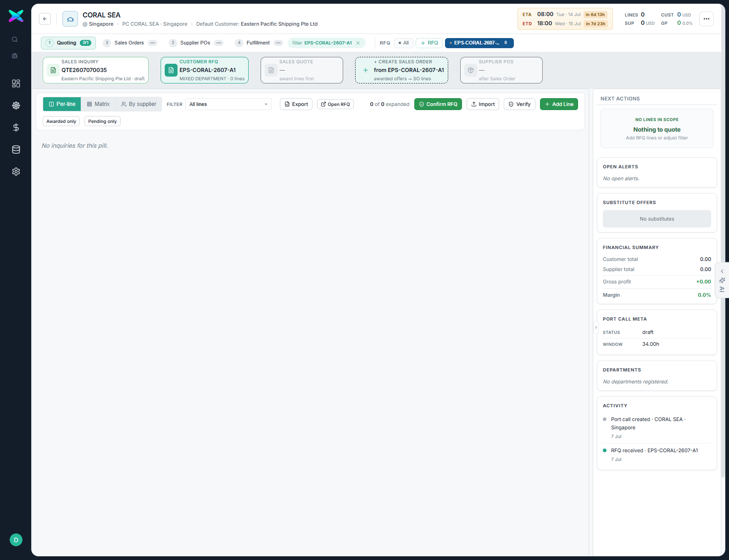The height and width of the screenshot is (560, 729).
Task: Expand AI panel with left chevron
Action: (x=722, y=271)
